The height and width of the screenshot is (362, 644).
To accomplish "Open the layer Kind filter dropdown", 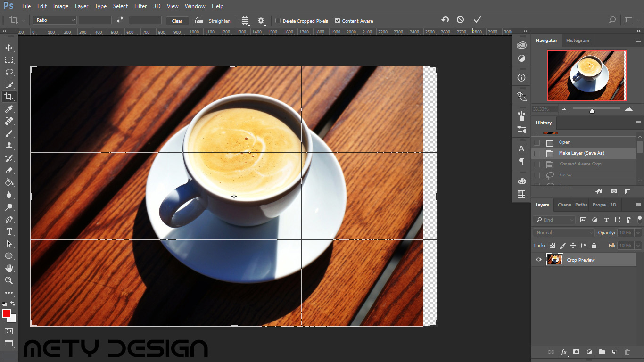I will pyautogui.click(x=554, y=220).
